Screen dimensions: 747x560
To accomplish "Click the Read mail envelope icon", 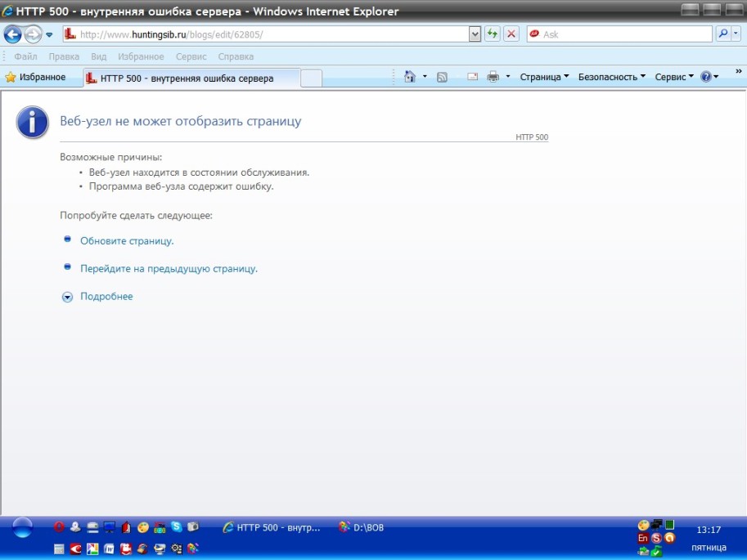I will 472,77.
